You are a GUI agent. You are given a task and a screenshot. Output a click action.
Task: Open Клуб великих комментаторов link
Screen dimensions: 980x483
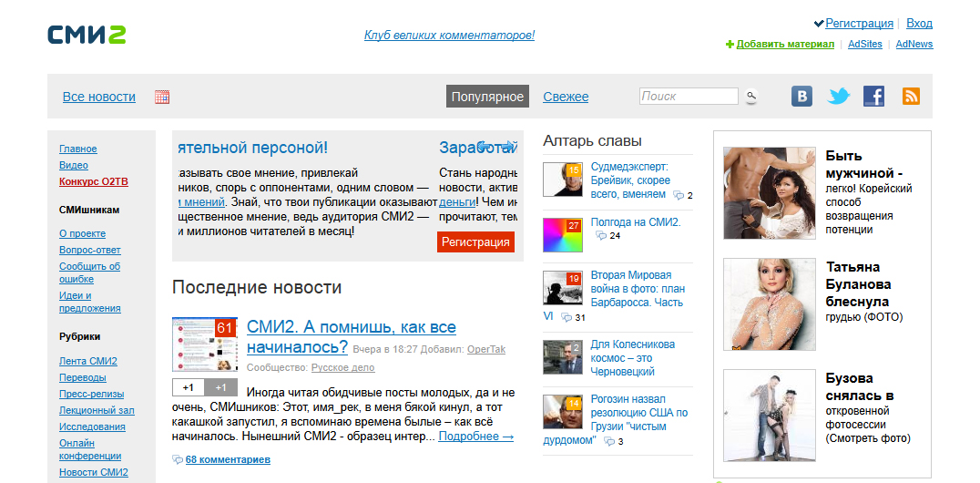(x=449, y=35)
